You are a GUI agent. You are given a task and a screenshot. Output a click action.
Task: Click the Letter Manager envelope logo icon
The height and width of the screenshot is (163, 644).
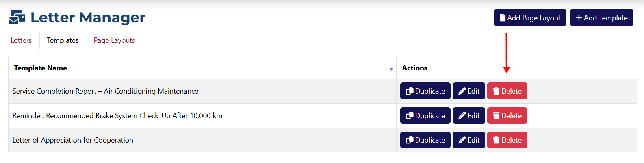(17, 18)
